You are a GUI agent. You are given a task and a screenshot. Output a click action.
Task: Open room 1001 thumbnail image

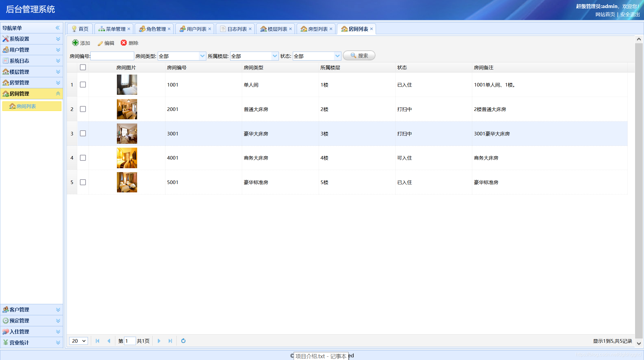coord(127,85)
